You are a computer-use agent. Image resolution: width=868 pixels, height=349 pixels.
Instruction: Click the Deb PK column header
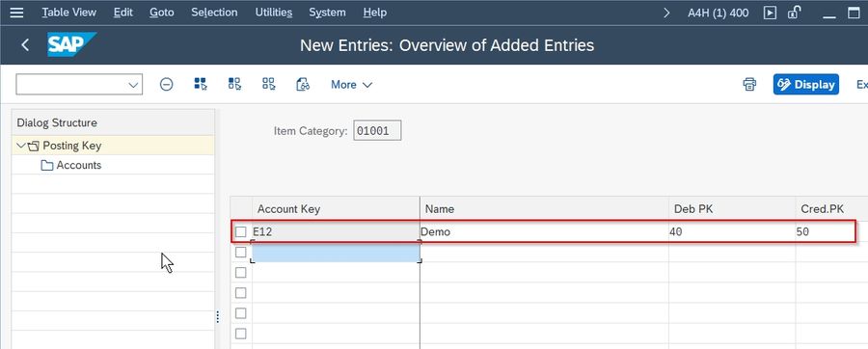732,209
